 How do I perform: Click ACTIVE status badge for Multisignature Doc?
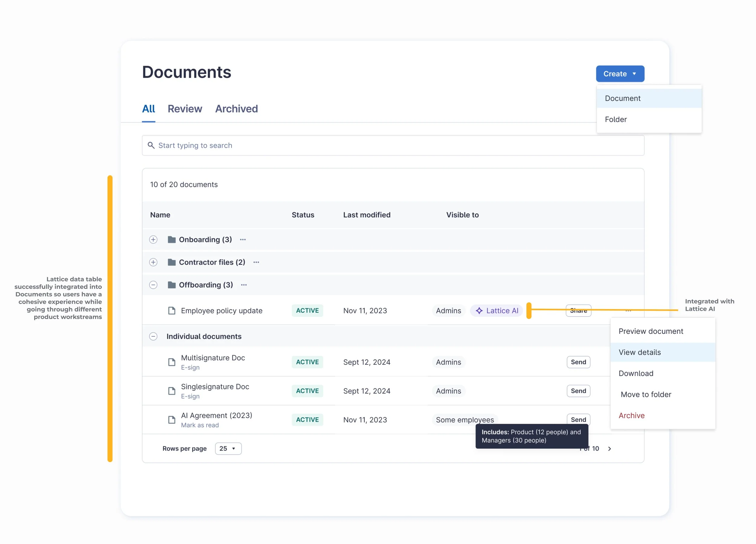pos(307,362)
